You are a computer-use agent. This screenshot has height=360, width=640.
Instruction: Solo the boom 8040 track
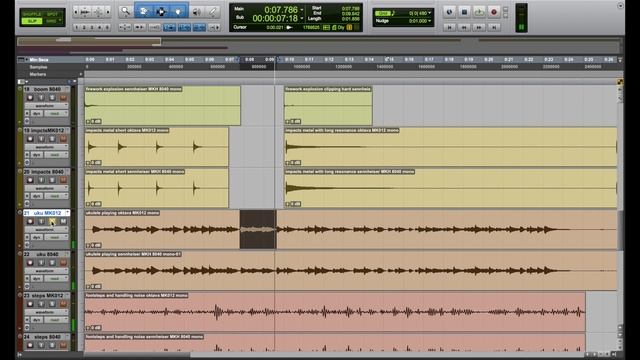point(52,98)
